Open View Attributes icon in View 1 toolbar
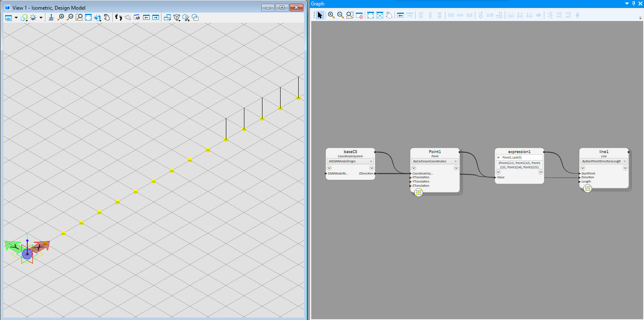 pyautogui.click(x=9, y=18)
